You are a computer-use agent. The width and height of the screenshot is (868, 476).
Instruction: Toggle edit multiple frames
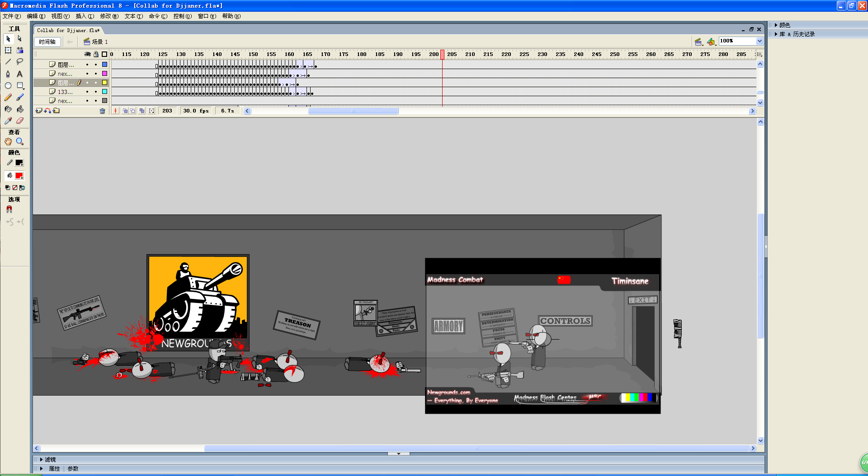pos(142,111)
